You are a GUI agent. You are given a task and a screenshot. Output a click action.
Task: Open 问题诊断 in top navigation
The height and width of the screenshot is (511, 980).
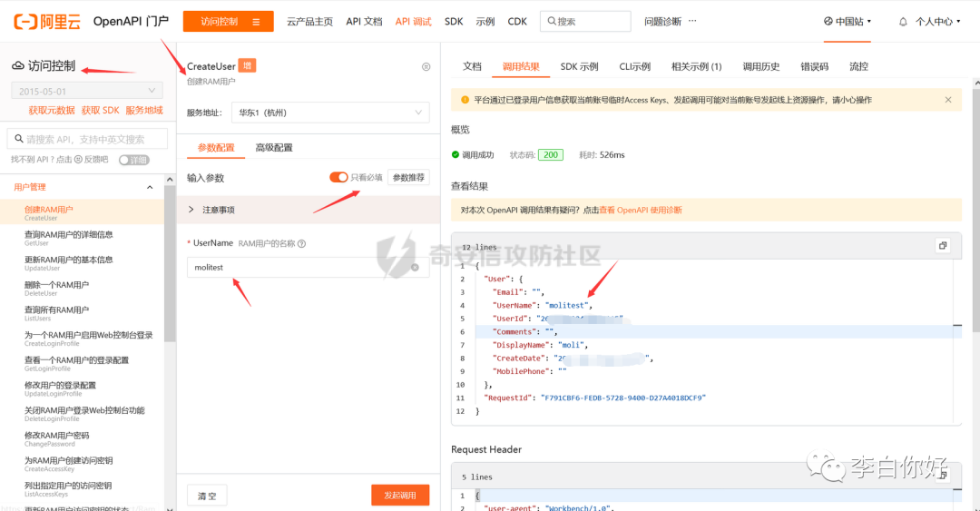click(x=662, y=21)
